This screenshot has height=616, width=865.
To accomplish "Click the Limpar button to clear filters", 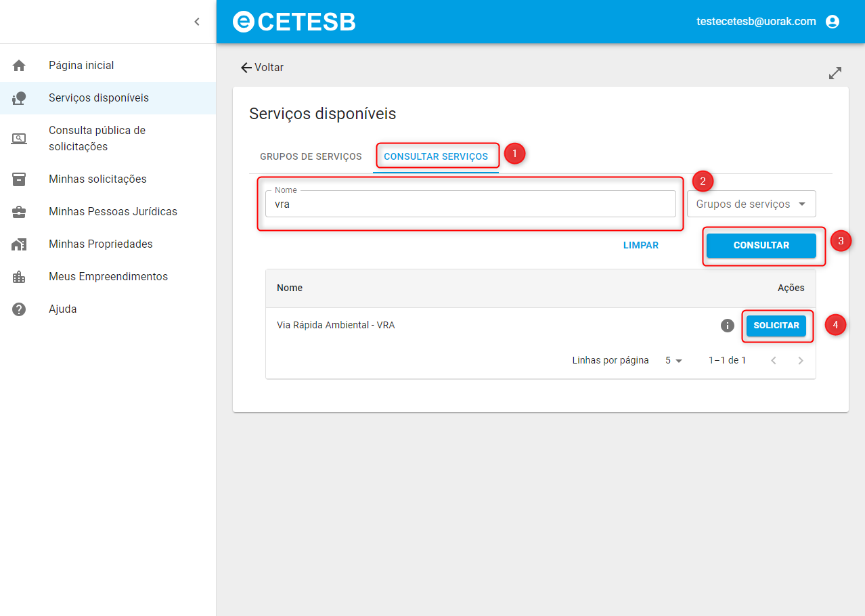I will coord(640,246).
